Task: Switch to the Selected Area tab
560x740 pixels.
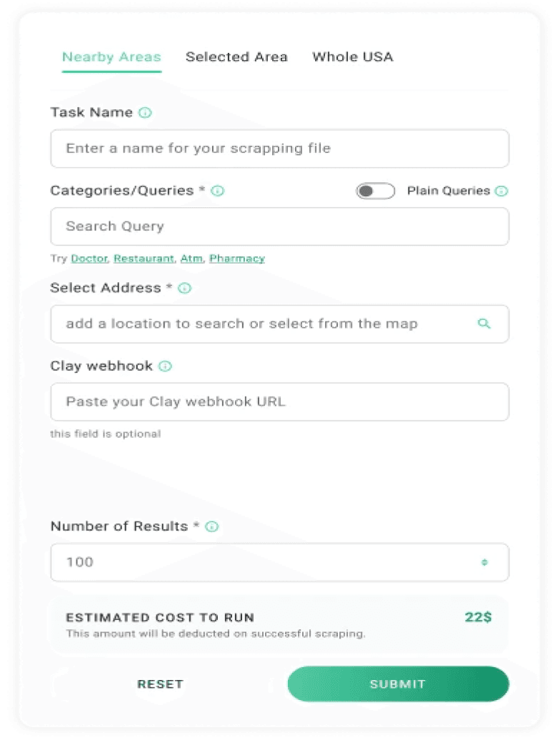Action: (236, 56)
